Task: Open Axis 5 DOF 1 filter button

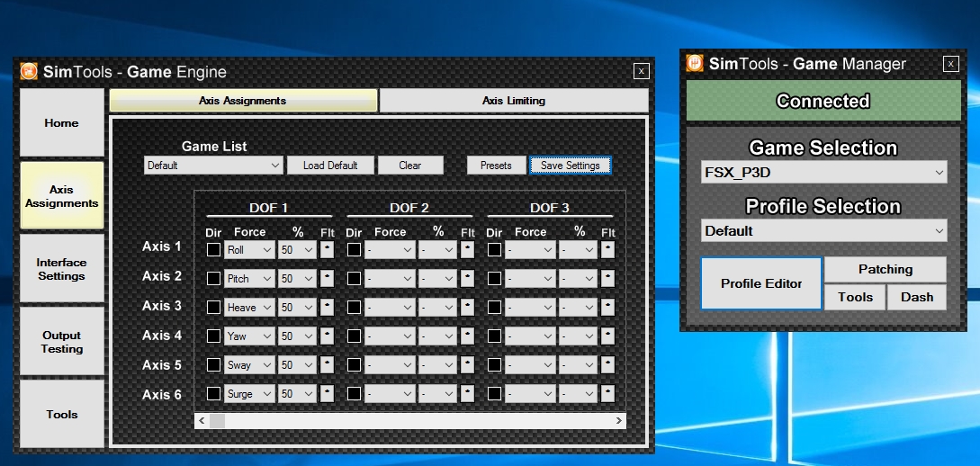Action: point(327,365)
